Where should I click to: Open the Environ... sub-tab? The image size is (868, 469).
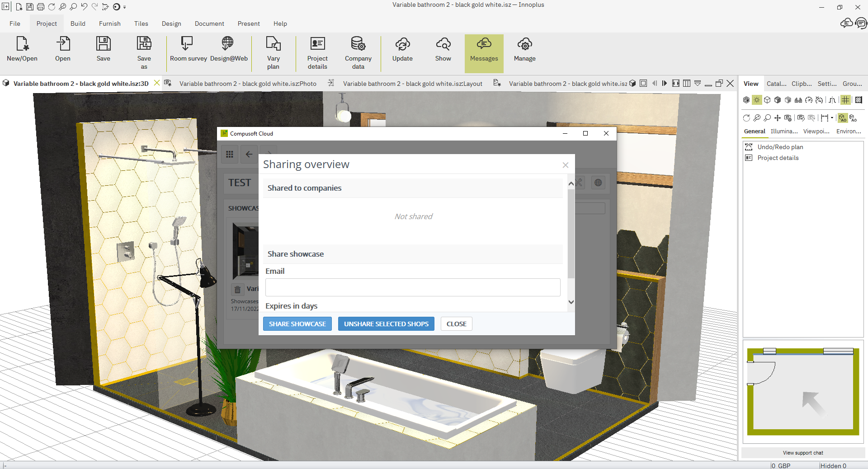pyautogui.click(x=849, y=131)
